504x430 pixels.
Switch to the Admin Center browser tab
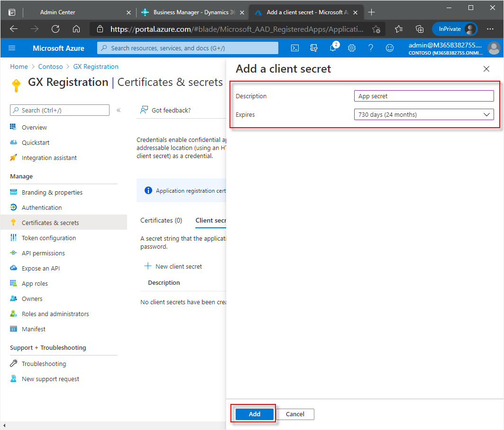click(57, 12)
